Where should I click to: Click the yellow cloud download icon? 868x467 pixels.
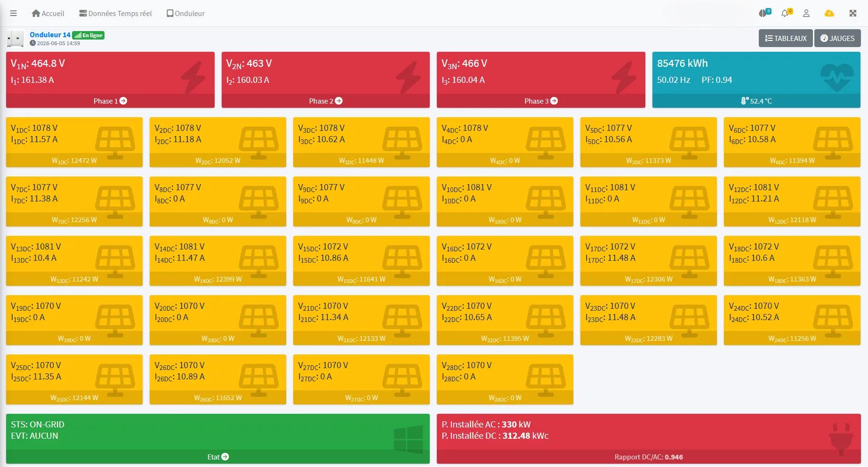(x=829, y=13)
